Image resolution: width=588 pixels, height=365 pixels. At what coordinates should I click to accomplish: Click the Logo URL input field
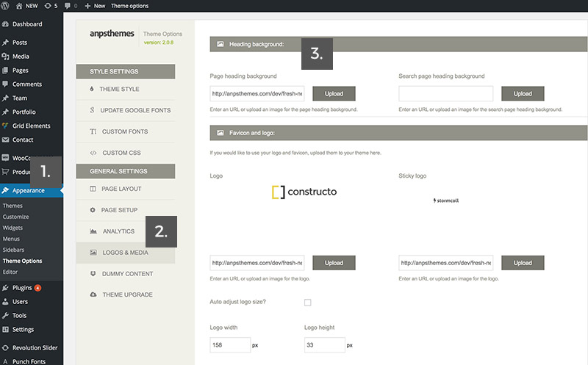[257, 263]
